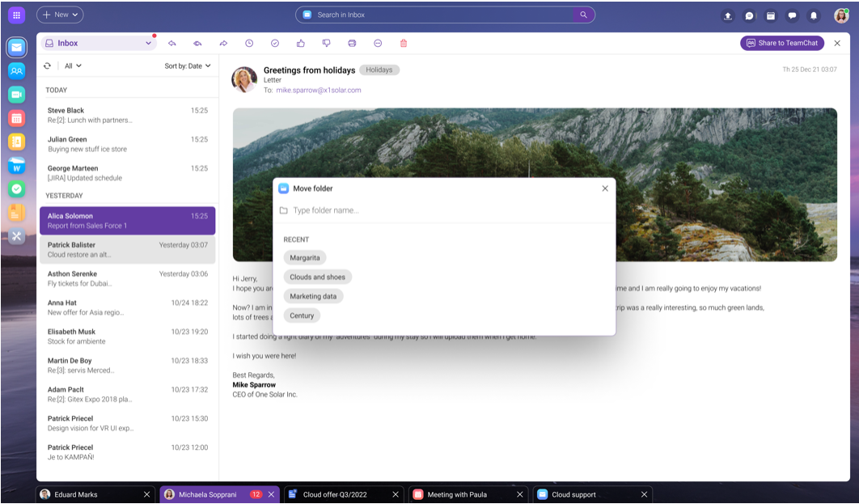Open the Mail app in sidebar

coord(16,48)
